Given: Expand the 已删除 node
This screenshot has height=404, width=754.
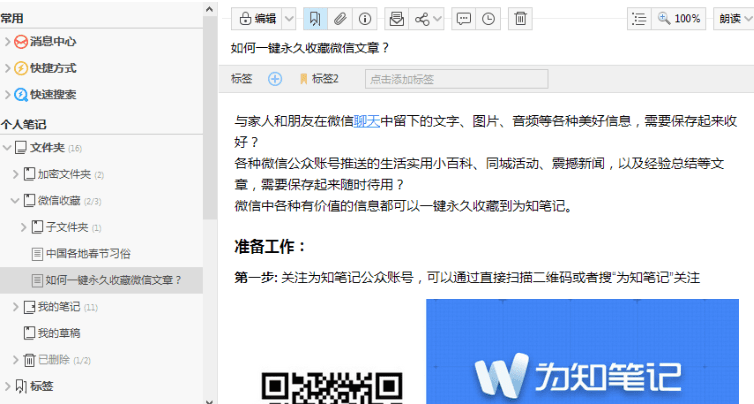Looking at the screenshot, I should tap(15, 359).
